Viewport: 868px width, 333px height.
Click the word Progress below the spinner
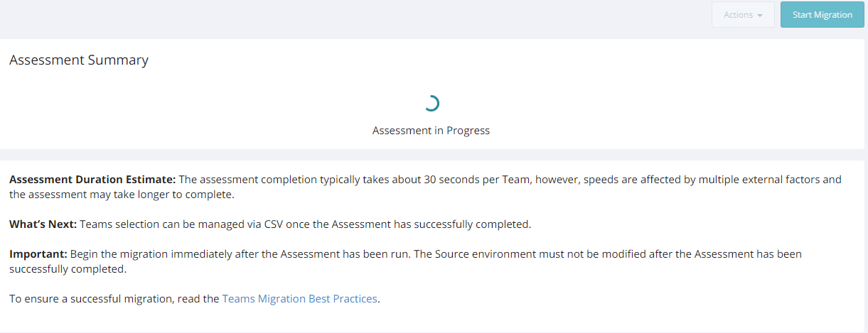468,131
